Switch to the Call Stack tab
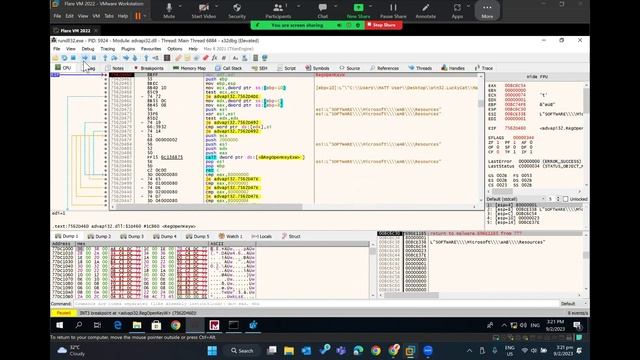The width and height of the screenshot is (640, 360). pyautogui.click(x=229, y=68)
